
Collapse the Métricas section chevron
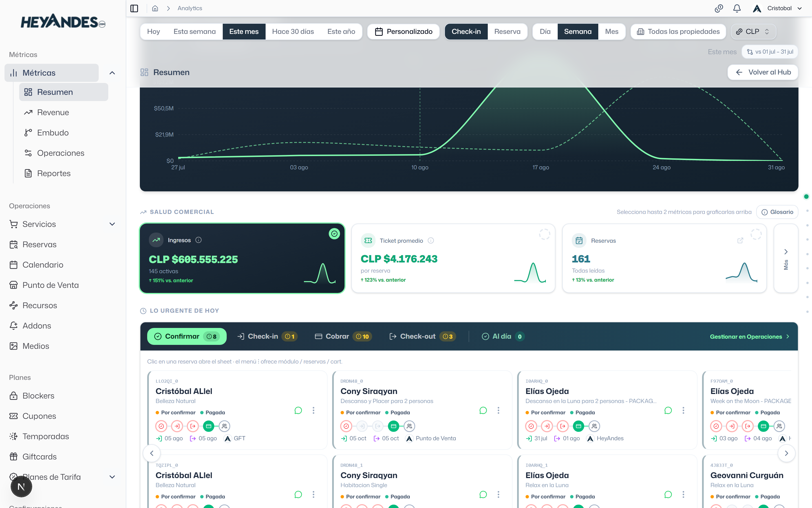click(x=112, y=73)
